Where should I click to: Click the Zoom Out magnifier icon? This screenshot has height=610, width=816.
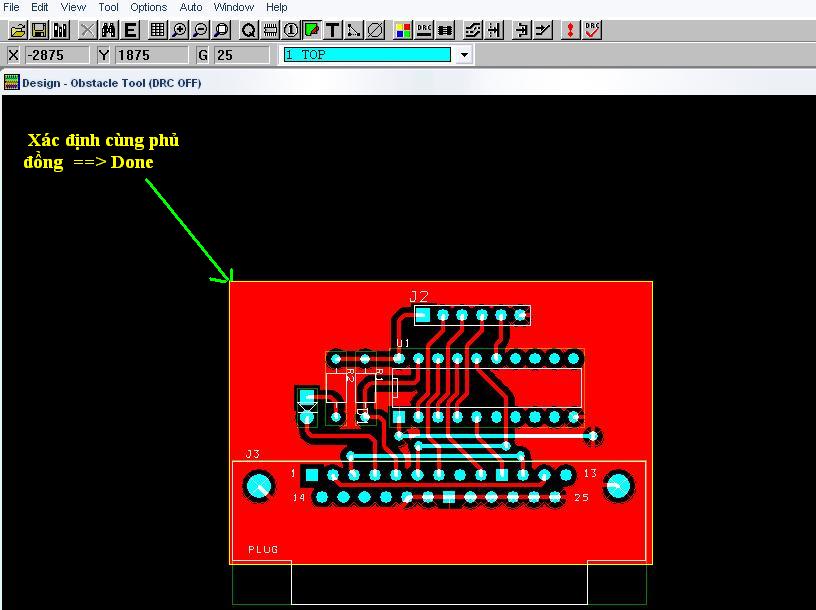(200, 31)
